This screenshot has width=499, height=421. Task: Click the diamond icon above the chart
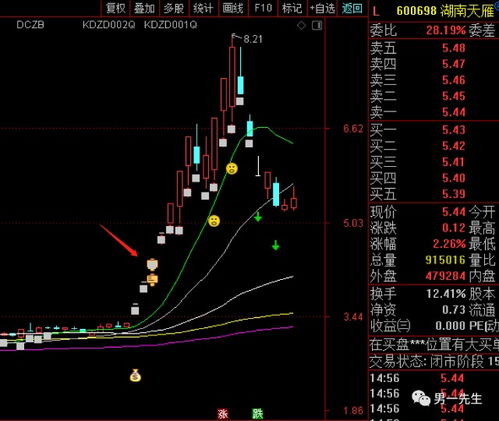301,25
